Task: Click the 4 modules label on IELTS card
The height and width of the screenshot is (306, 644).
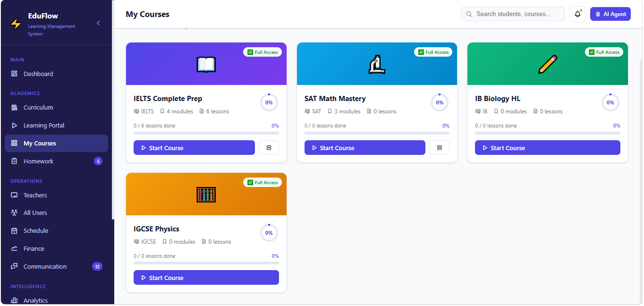Action: point(177,111)
